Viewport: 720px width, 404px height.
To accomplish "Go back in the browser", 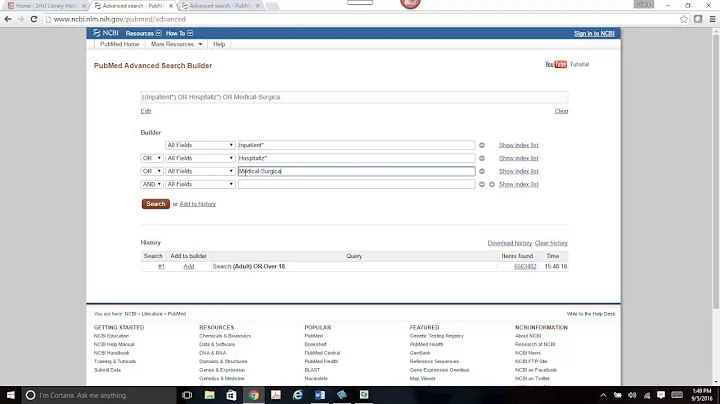I will tap(8, 19).
